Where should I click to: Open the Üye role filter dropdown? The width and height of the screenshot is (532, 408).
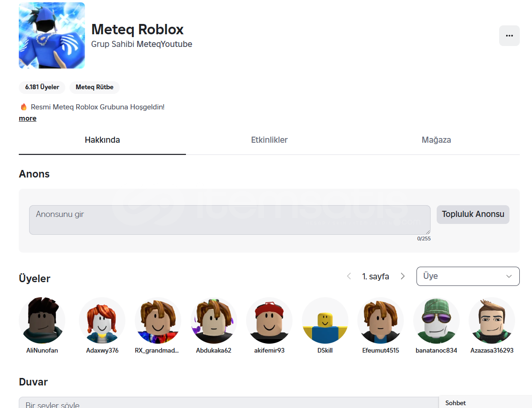click(x=468, y=276)
